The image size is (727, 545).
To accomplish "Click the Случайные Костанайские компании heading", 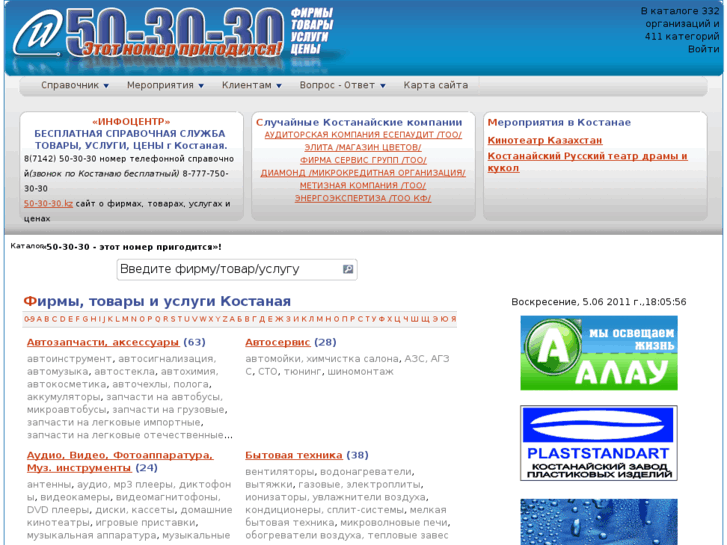I will (359, 122).
